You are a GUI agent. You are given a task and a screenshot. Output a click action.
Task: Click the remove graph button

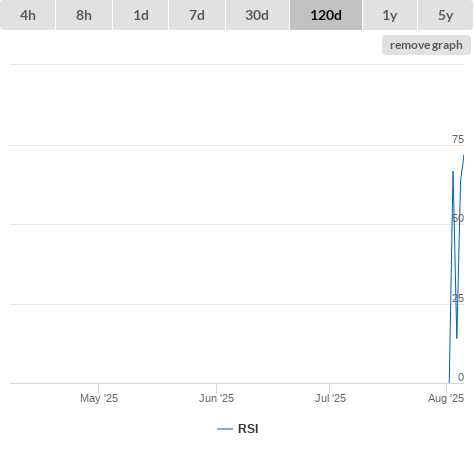point(426,45)
